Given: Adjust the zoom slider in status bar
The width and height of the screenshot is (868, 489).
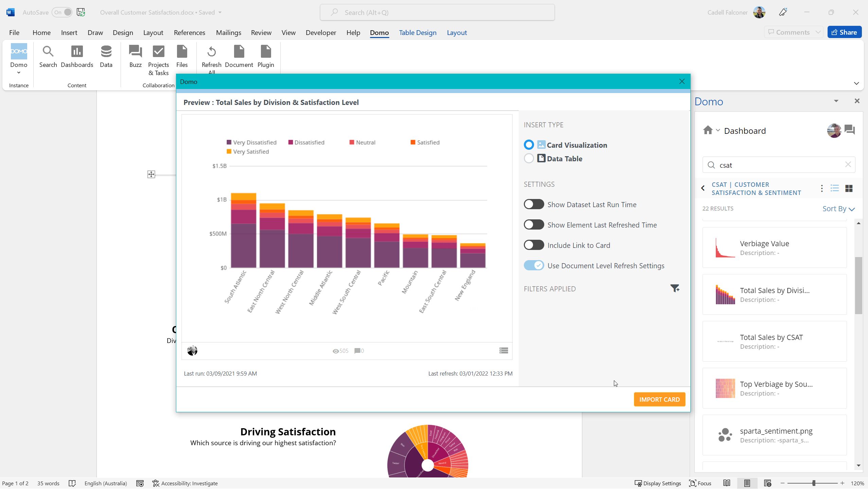Looking at the screenshot, I should [x=814, y=483].
